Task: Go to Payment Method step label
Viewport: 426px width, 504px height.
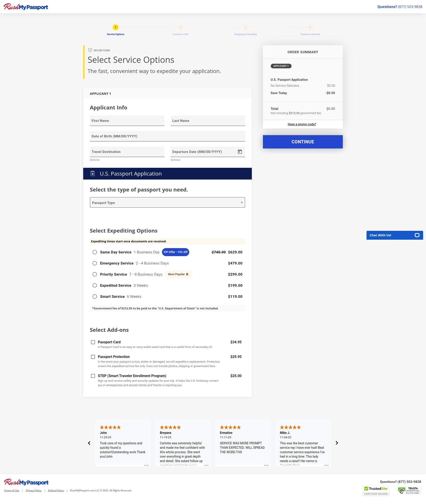Action: tap(310, 34)
